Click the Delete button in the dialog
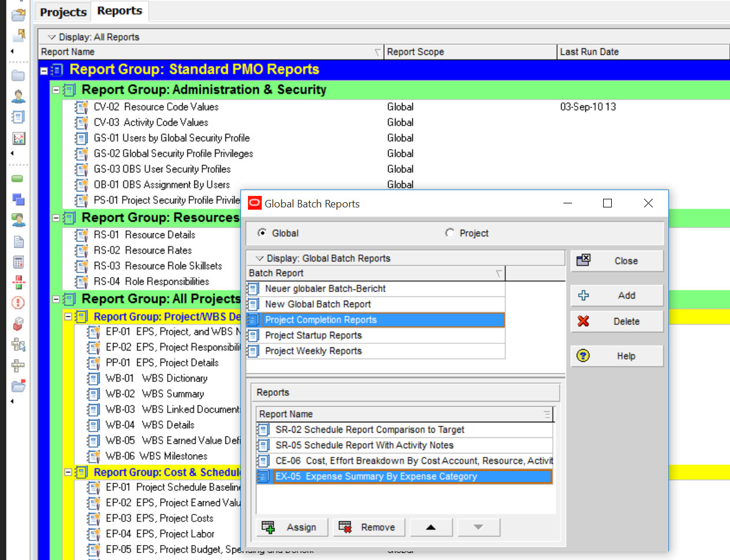Image resolution: width=730 pixels, height=560 pixels. (x=616, y=321)
